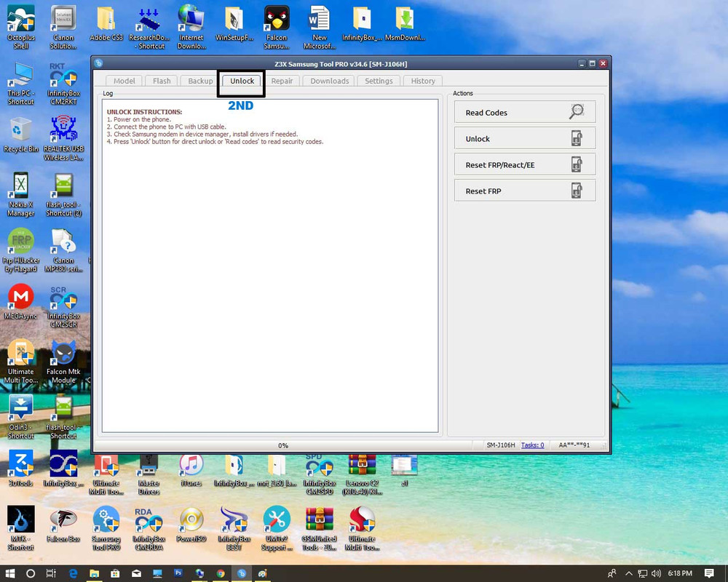
Task: Show hidden system tray icons
Action: click(629, 573)
